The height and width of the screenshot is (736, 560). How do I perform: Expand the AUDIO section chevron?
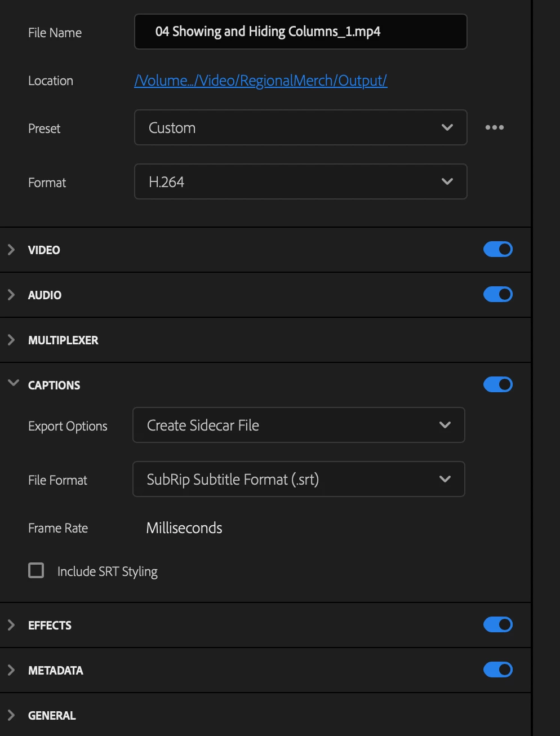[x=11, y=295]
